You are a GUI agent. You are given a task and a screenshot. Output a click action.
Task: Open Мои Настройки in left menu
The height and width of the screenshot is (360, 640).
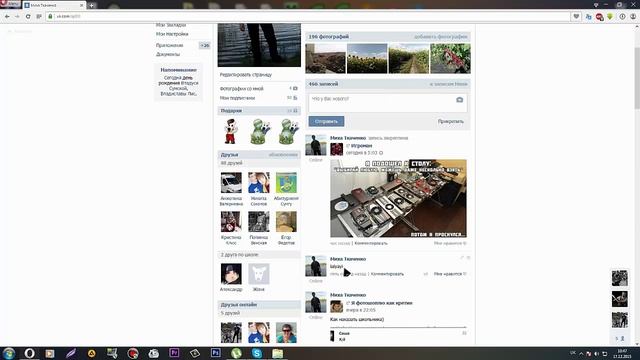[172, 34]
